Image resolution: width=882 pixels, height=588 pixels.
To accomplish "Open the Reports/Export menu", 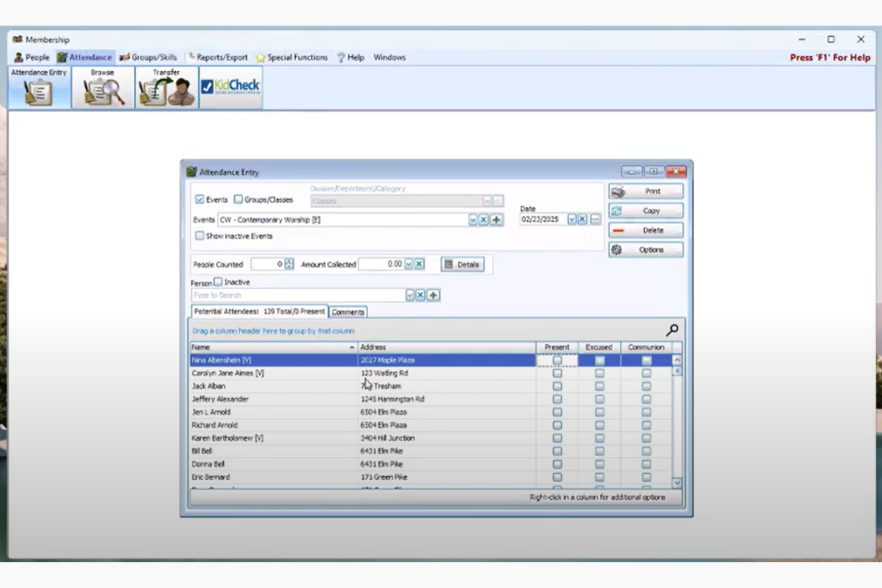I will pyautogui.click(x=218, y=57).
